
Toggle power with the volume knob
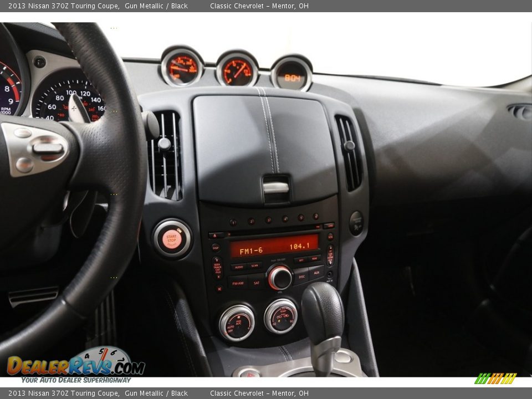(x=280, y=278)
